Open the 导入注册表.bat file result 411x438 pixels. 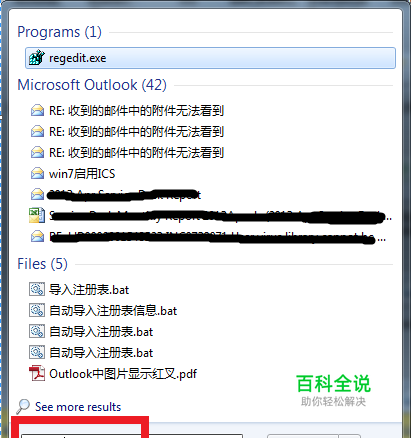coord(89,290)
